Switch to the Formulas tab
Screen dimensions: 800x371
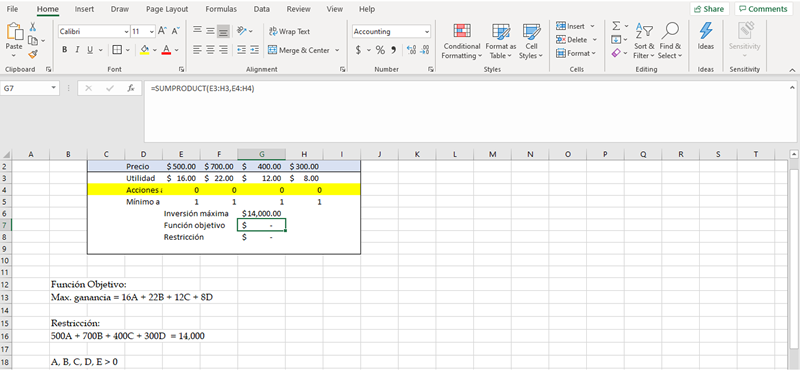(221, 9)
